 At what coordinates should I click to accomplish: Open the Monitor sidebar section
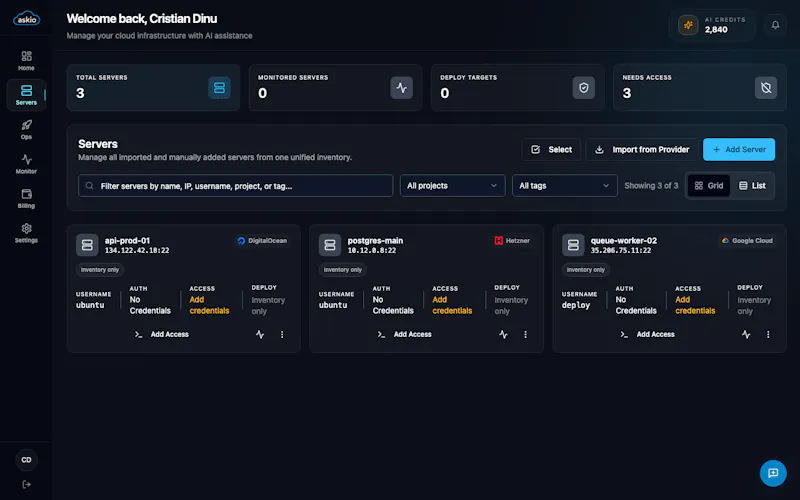click(26, 164)
